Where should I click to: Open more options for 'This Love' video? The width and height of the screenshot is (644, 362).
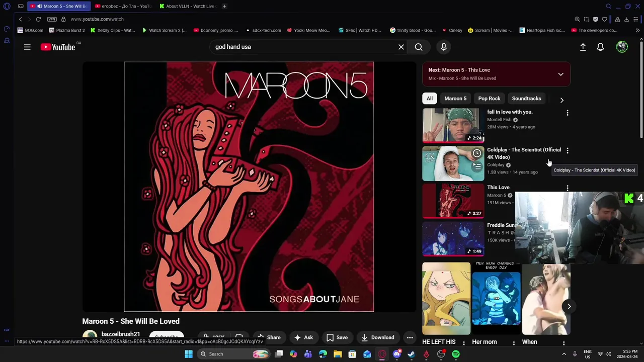click(x=568, y=188)
